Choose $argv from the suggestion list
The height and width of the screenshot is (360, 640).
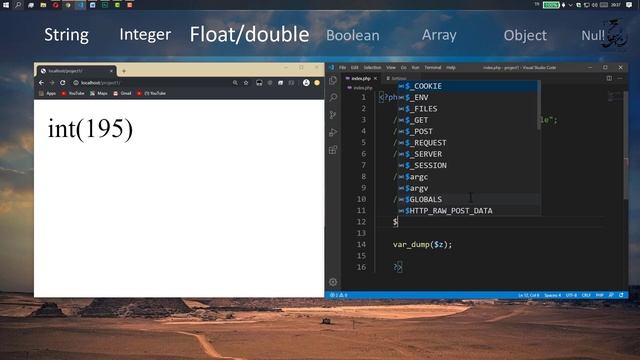(x=468, y=188)
